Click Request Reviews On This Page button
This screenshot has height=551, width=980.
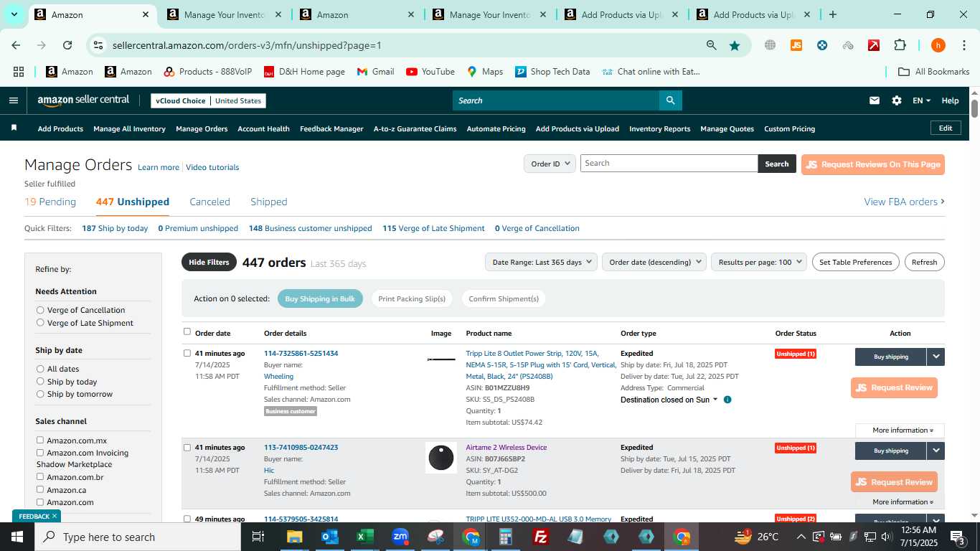pyautogui.click(x=873, y=164)
